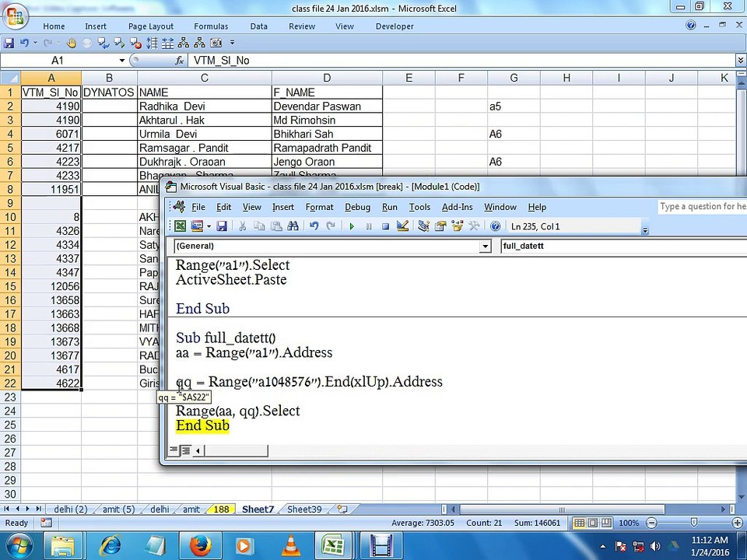Click the Cut scissors icon in VBA toolbar
Image resolution: width=747 pixels, height=560 pixels.
pos(243,226)
